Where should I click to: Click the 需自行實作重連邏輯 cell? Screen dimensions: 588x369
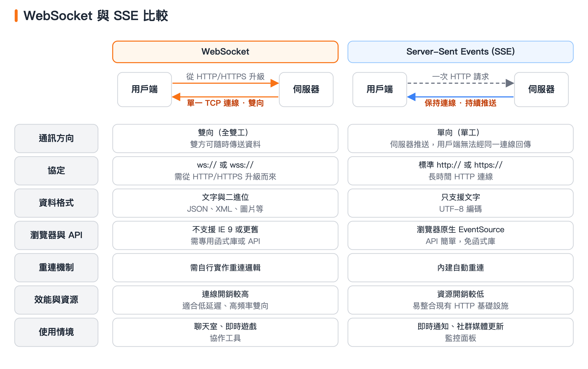(225, 268)
